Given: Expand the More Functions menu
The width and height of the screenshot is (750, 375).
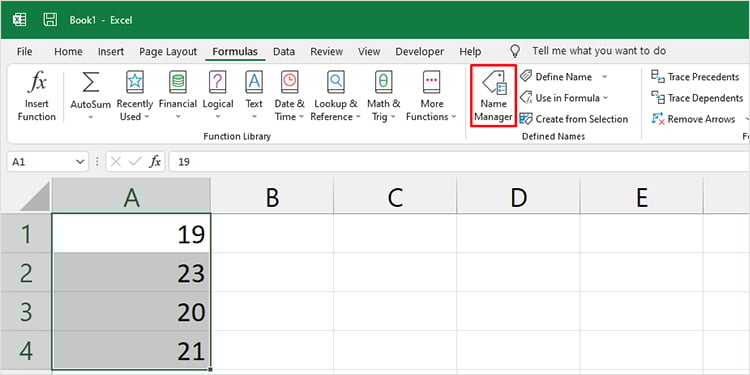Looking at the screenshot, I should (x=431, y=96).
